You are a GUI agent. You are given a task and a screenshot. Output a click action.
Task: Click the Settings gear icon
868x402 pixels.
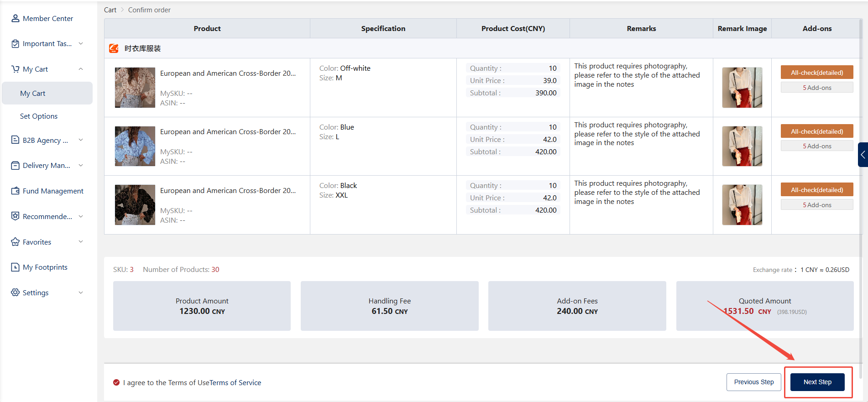(x=16, y=292)
